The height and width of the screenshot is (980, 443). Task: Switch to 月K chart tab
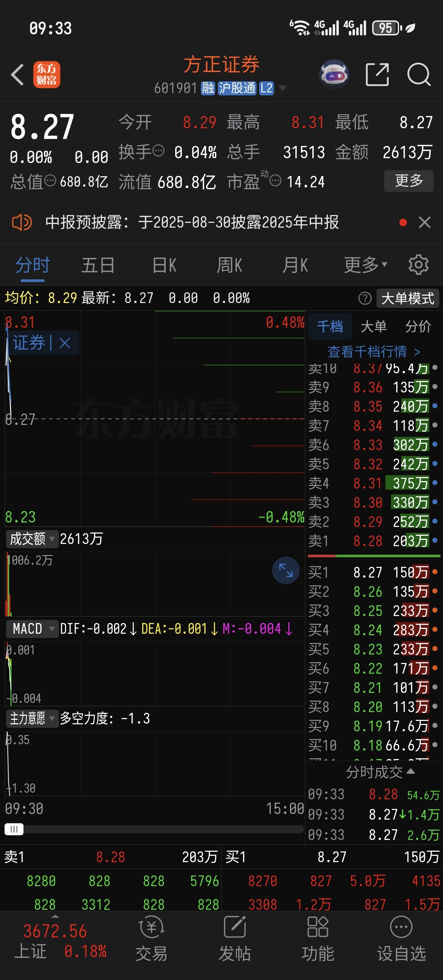[295, 265]
